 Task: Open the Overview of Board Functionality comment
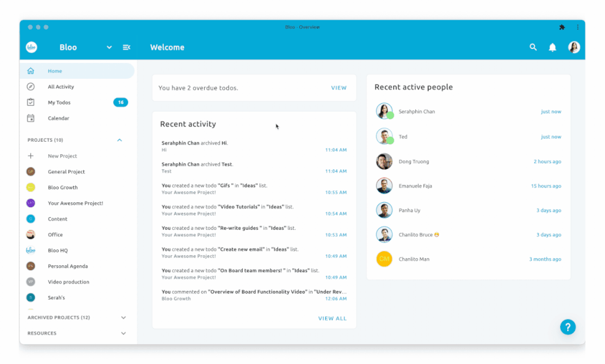[x=254, y=295]
